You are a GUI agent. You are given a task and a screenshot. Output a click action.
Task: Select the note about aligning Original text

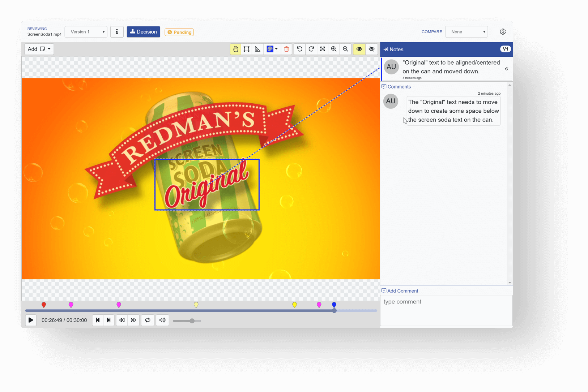(446, 69)
